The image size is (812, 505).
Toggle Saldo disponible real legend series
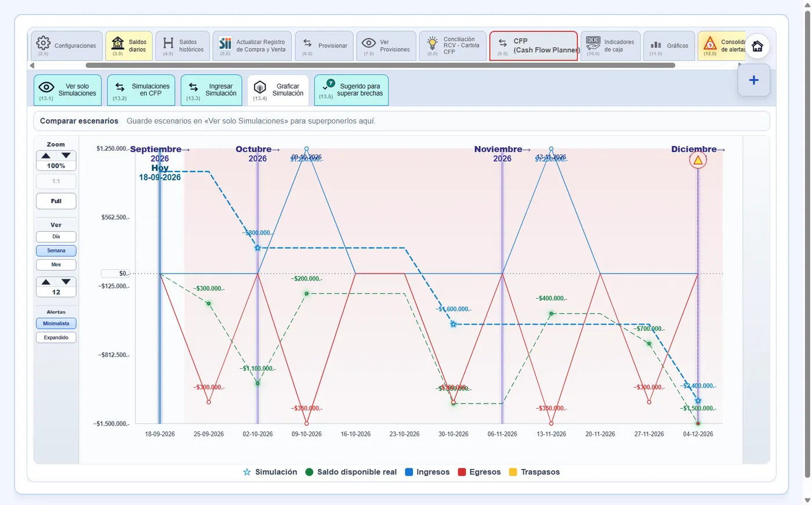pyautogui.click(x=351, y=472)
